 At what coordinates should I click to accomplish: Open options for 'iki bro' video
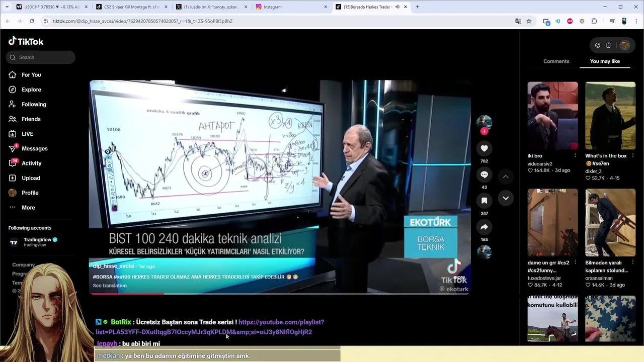tap(575, 156)
